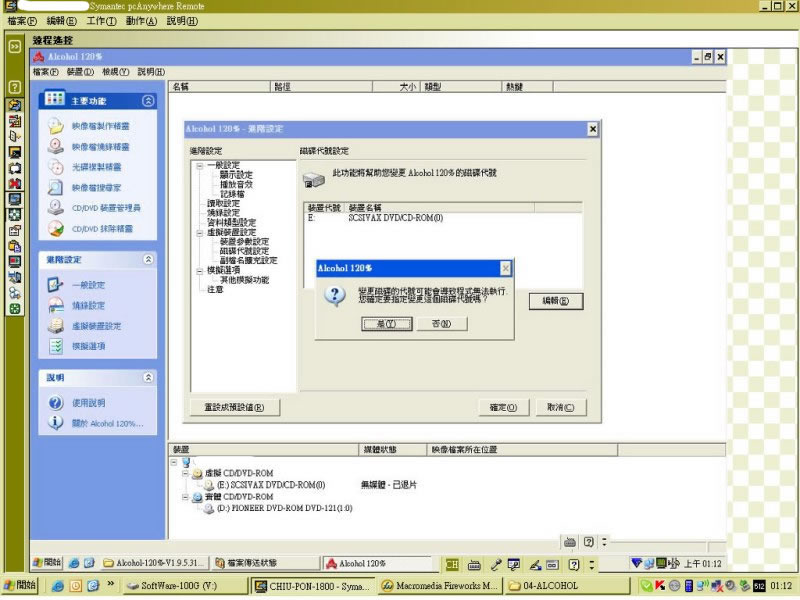This screenshot has width=800, height=600.
Task: Click the 名稱 column header in image list
Action: coord(219,87)
